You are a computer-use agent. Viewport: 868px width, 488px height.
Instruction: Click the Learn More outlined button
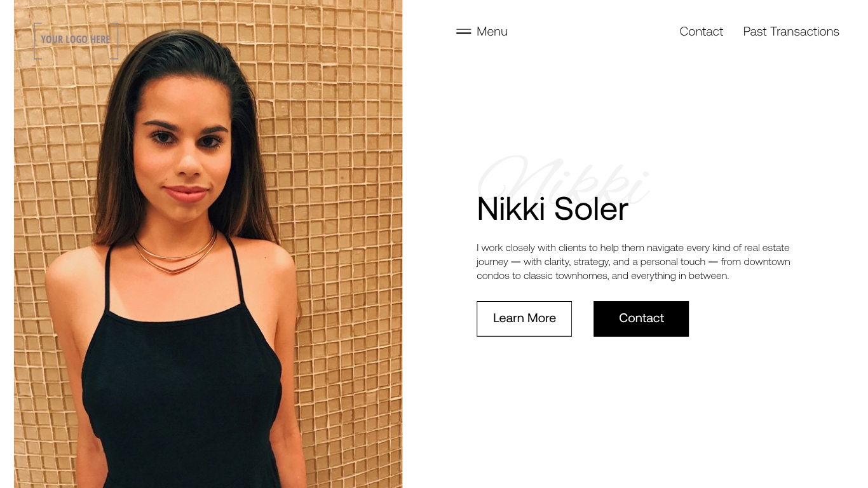524,318
